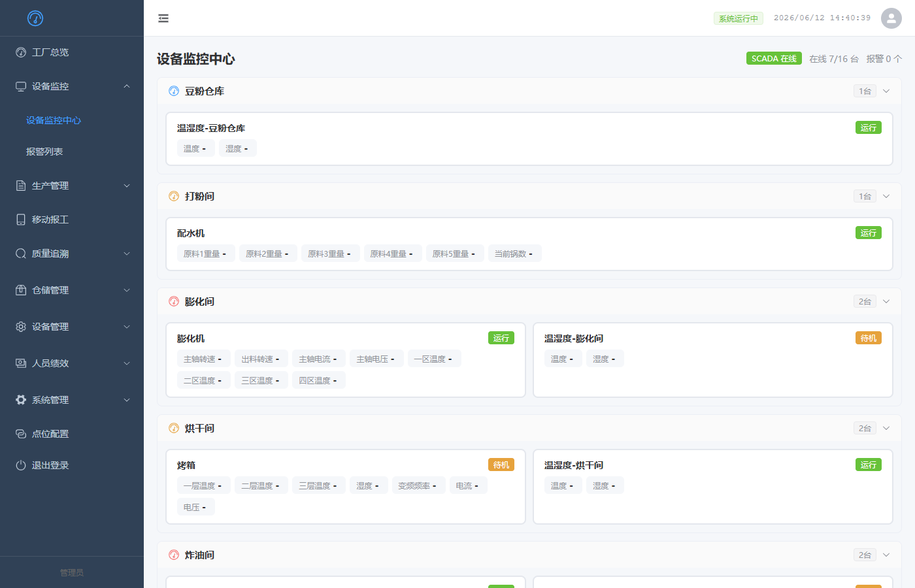Open 工厂总览 menu item

point(72,52)
